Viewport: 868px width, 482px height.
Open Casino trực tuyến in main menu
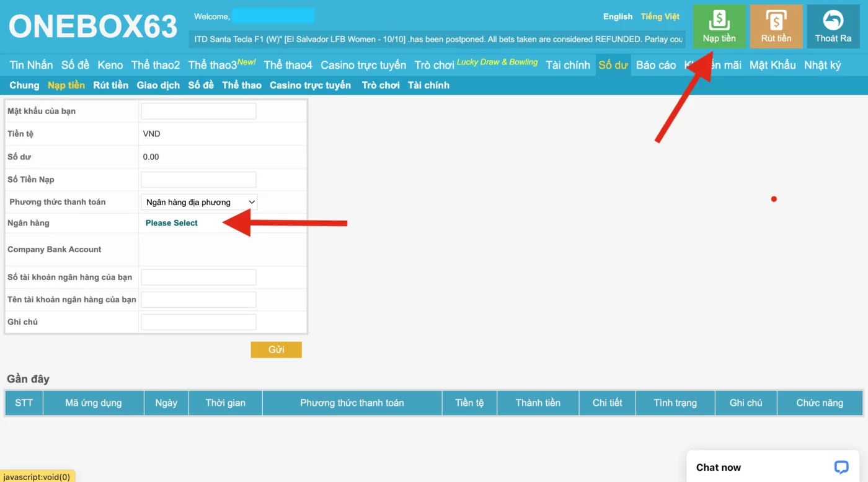click(x=363, y=65)
